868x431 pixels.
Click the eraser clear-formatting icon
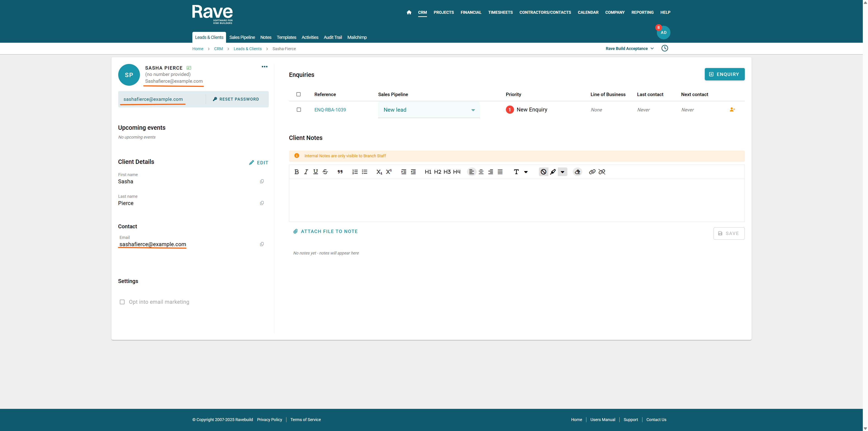coord(578,172)
